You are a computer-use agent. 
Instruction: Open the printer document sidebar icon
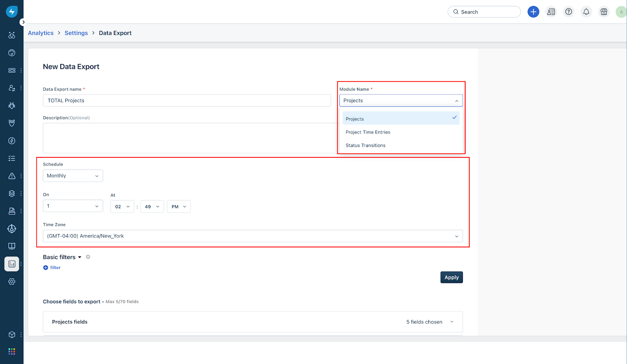(12, 211)
